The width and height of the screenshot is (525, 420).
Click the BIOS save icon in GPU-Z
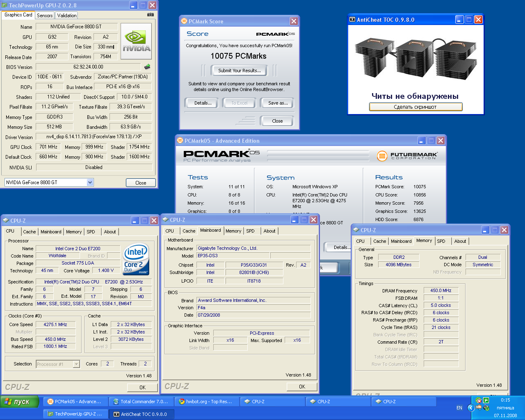[x=147, y=66]
